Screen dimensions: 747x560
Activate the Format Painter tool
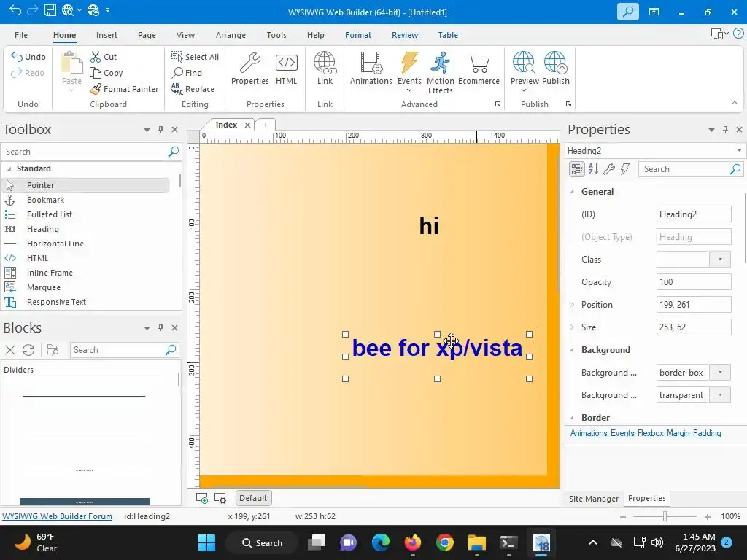(x=124, y=89)
